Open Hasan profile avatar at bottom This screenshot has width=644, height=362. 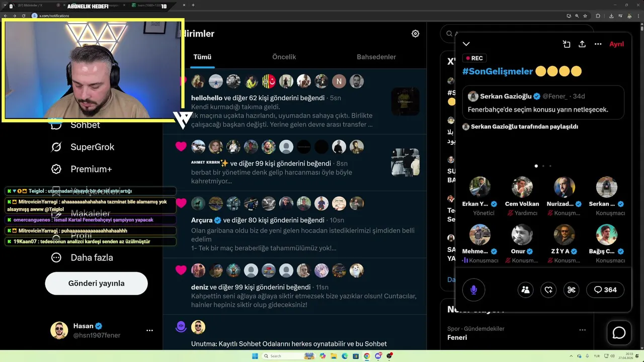[59, 330]
